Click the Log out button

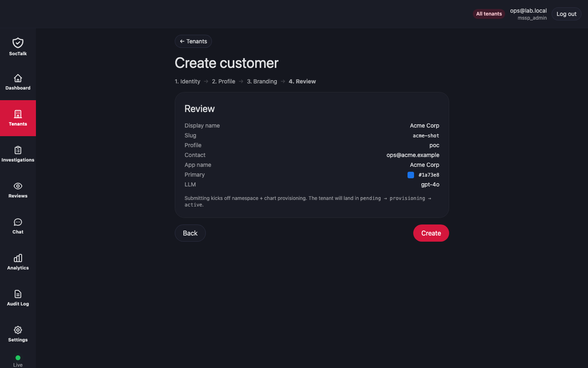(x=566, y=14)
